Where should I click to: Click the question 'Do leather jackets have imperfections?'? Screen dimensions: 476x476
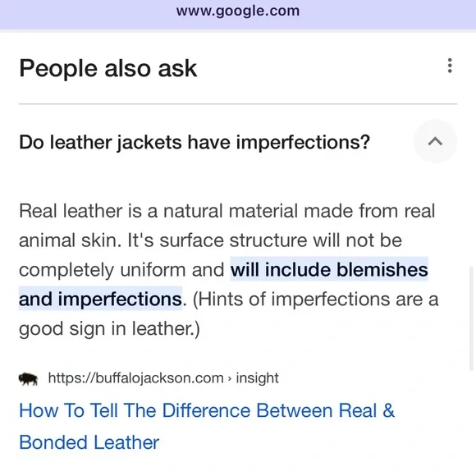pyautogui.click(x=195, y=142)
